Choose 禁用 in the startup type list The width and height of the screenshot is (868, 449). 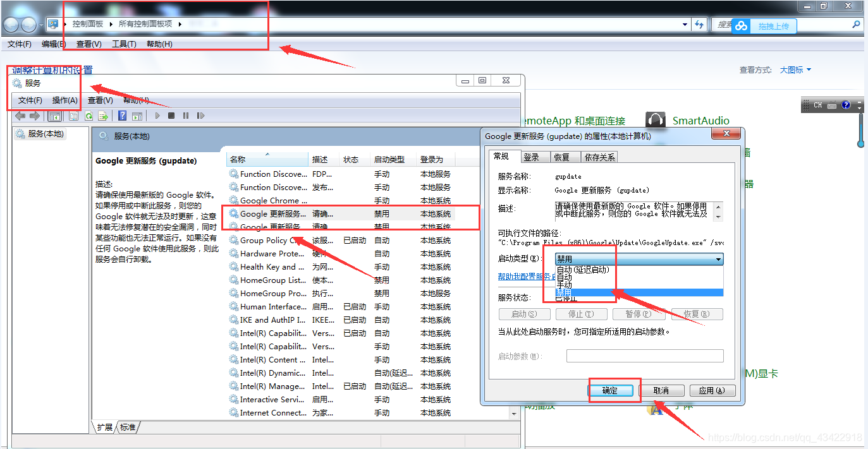point(639,292)
